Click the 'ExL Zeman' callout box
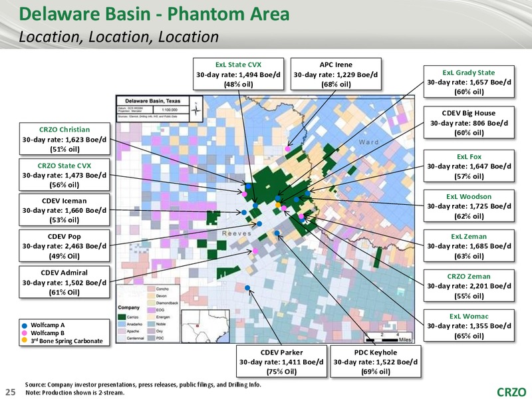Screen dimensions: 532x399 click(469, 245)
